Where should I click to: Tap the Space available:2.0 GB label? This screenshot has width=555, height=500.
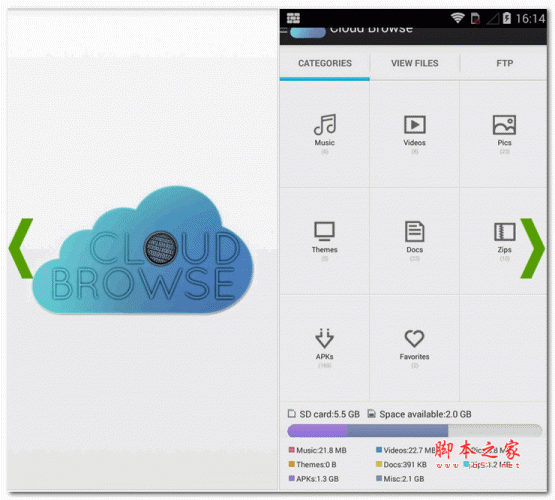419,414
